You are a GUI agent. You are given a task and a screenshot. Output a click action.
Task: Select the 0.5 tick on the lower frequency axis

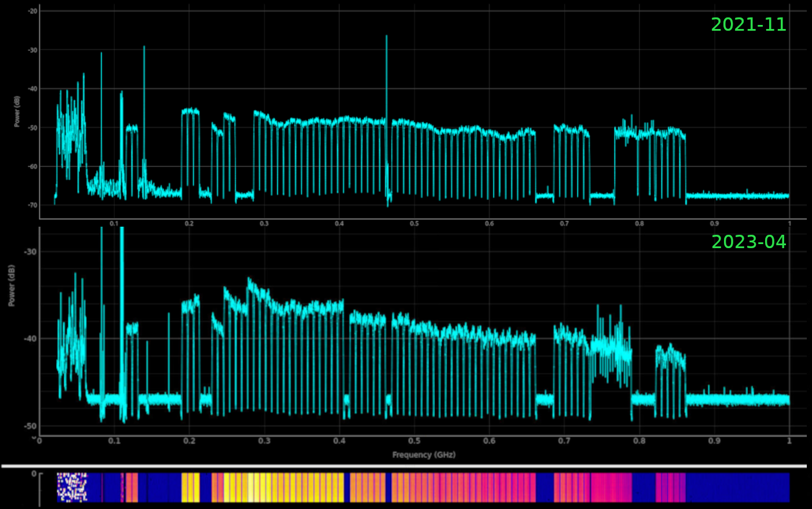tap(414, 441)
